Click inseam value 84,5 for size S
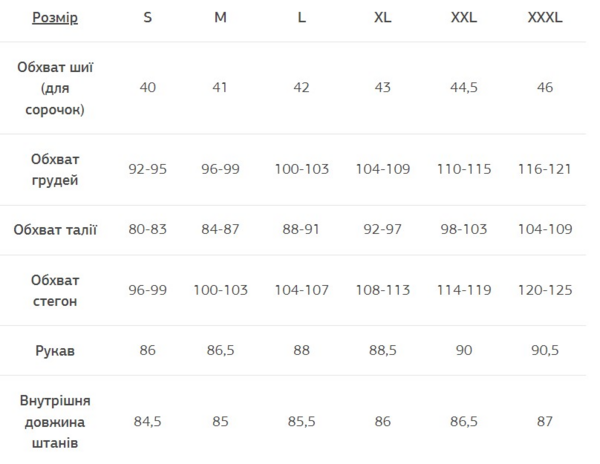Viewport: 600px width, 464px height. point(148,421)
